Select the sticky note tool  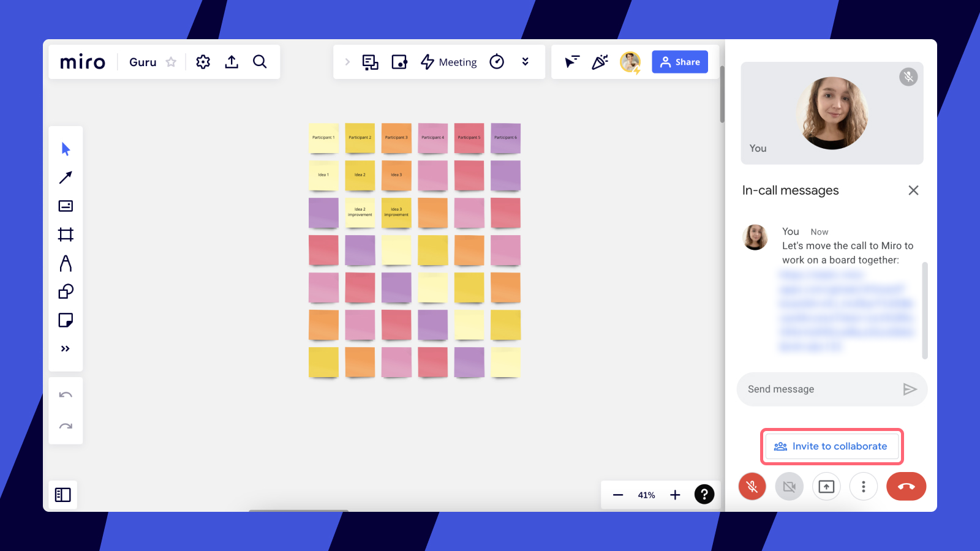point(66,320)
